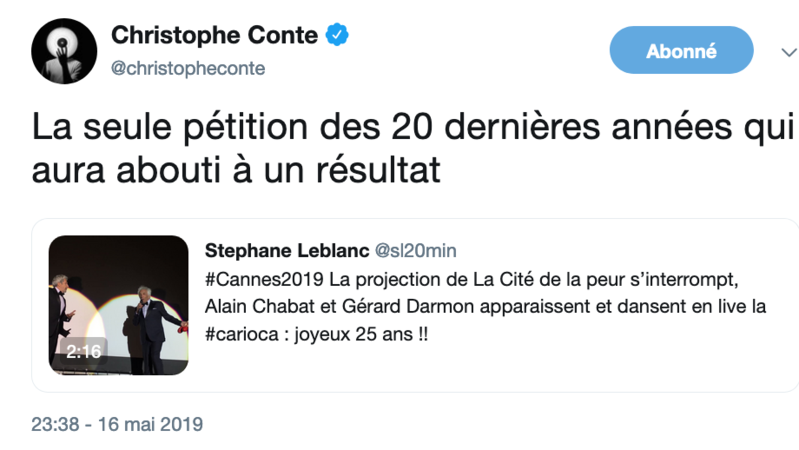
Task: Click the 23:38 tweet time
Action: click(x=53, y=425)
